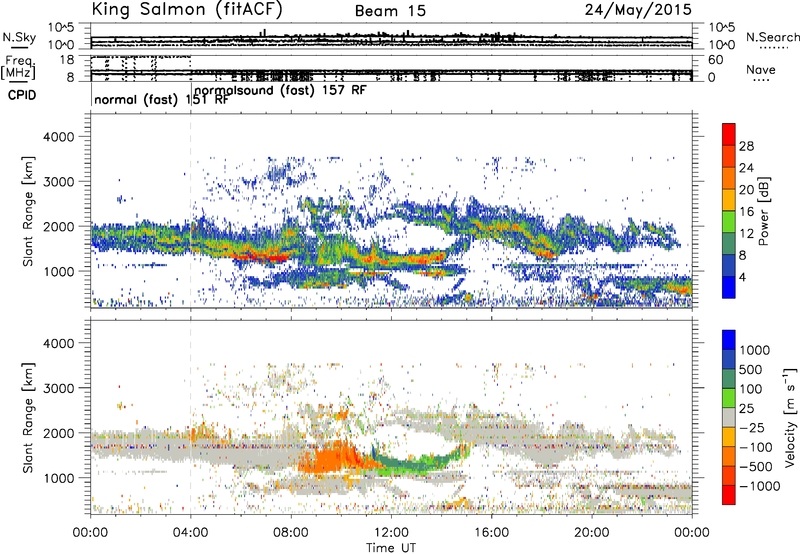The height and width of the screenshot is (554, 800).
Task: Click the Velocity colorbar value 100
Action: tap(751, 389)
